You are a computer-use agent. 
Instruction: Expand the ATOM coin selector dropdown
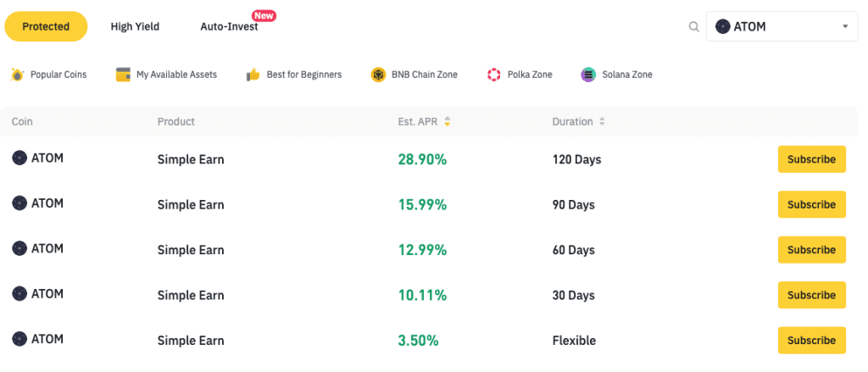click(x=782, y=26)
